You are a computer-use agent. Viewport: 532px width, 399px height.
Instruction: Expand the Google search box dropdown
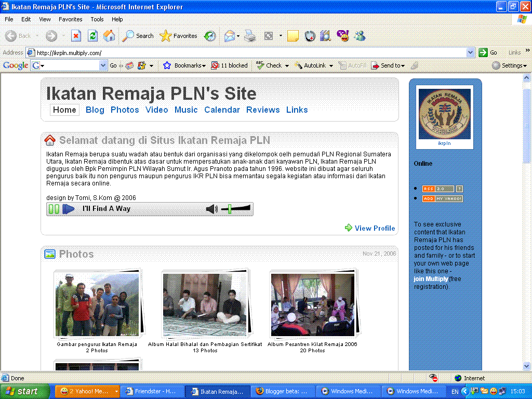tap(103, 65)
